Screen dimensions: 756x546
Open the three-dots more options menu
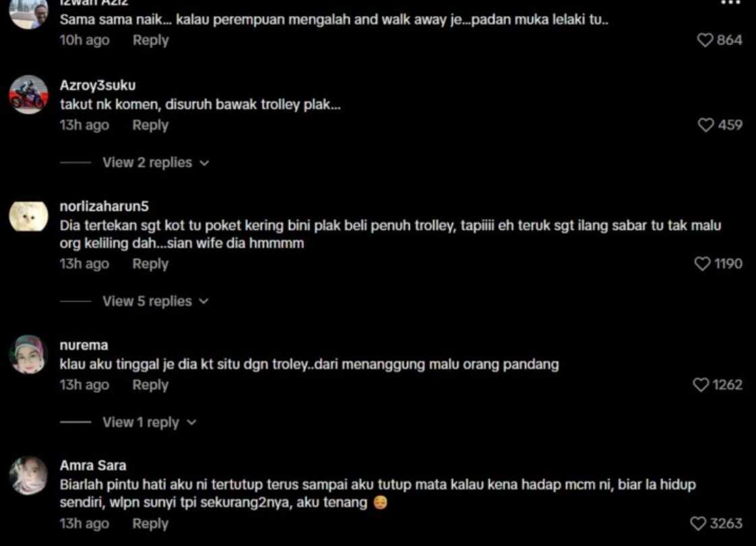click(730, 3)
